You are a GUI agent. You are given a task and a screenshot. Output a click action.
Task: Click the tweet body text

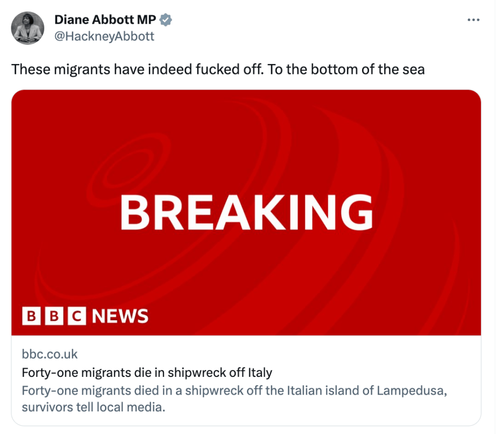point(218,69)
